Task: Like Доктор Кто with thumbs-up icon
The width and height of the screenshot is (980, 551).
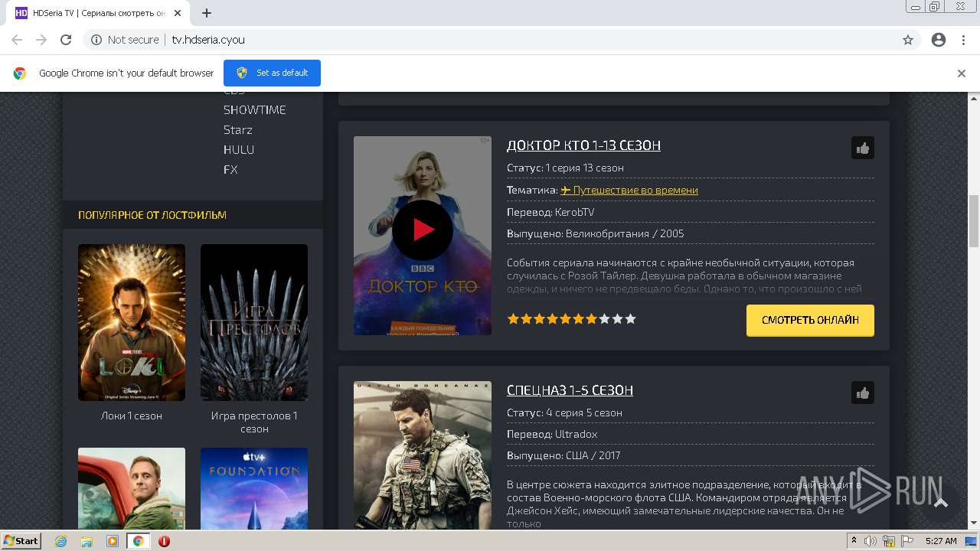Action: click(x=863, y=148)
